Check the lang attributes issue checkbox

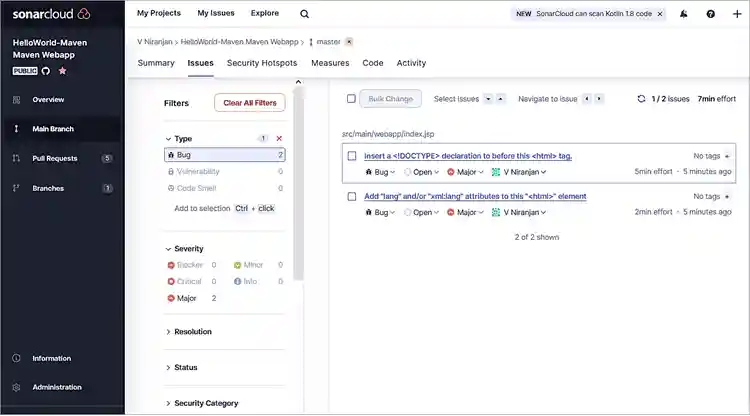pyautogui.click(x=352, y=197)
